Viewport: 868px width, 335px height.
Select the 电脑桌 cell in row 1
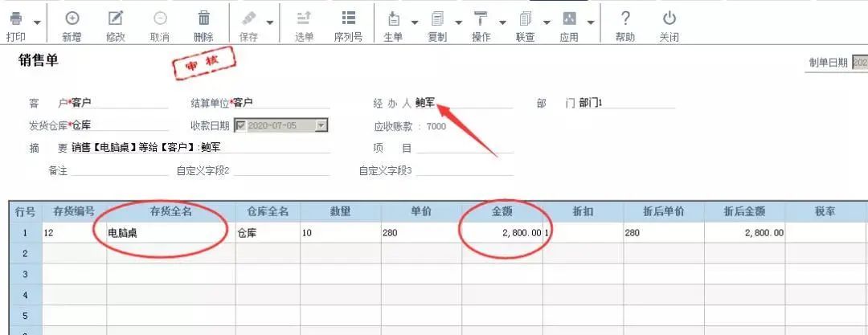click(171, 232)
